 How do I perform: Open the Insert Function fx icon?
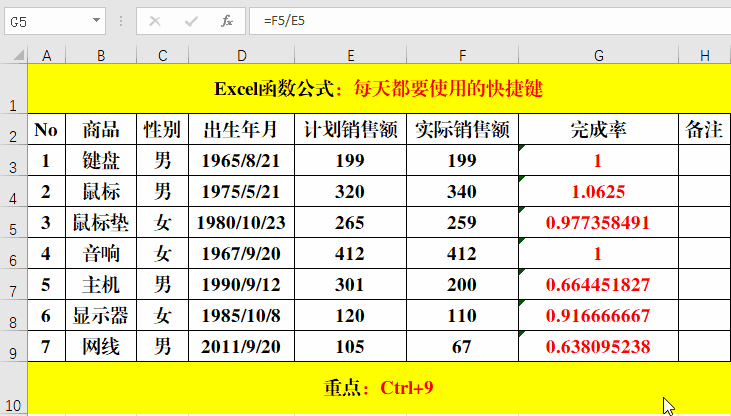[x=227, y=21]
